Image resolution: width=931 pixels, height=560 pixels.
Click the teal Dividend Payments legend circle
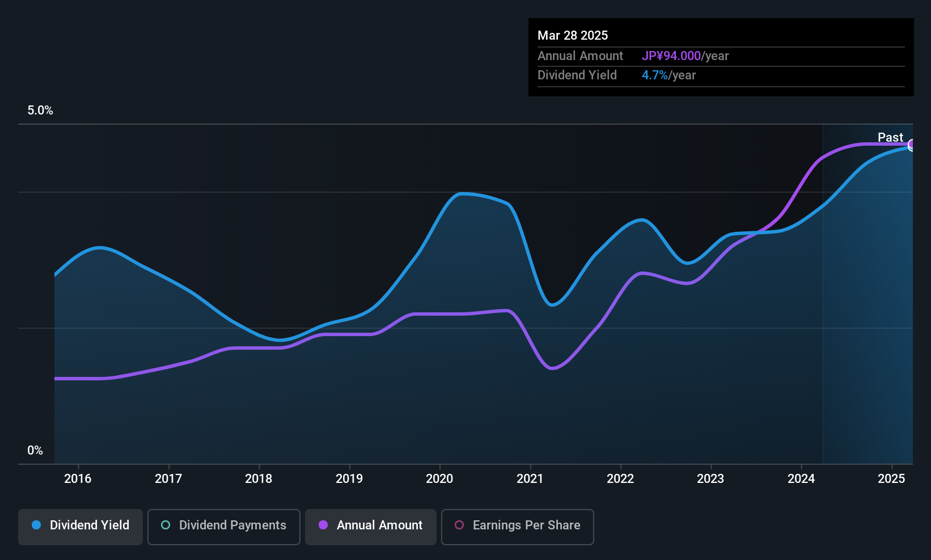click(166, 525)
